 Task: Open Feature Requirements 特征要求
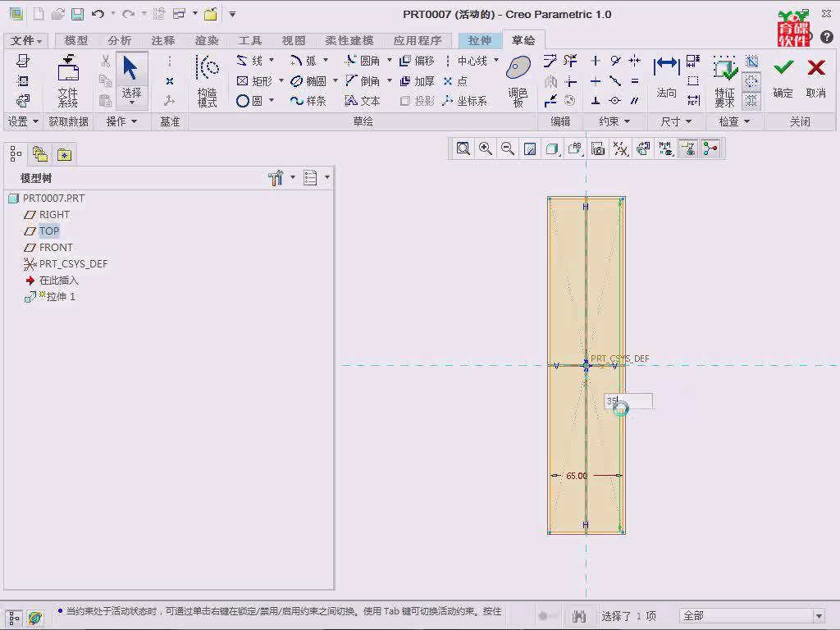724,81
